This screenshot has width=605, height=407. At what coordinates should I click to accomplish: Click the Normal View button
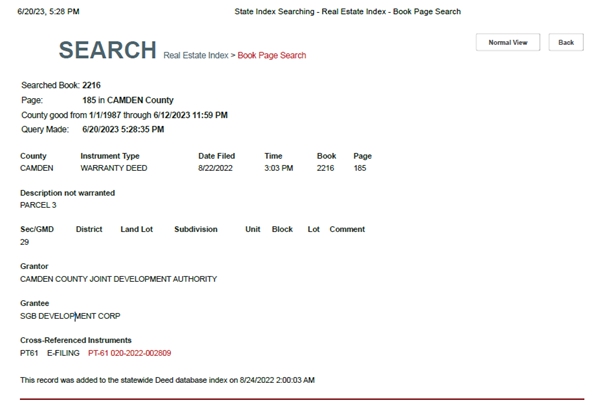pyautogui.click(x=508, y=43)
